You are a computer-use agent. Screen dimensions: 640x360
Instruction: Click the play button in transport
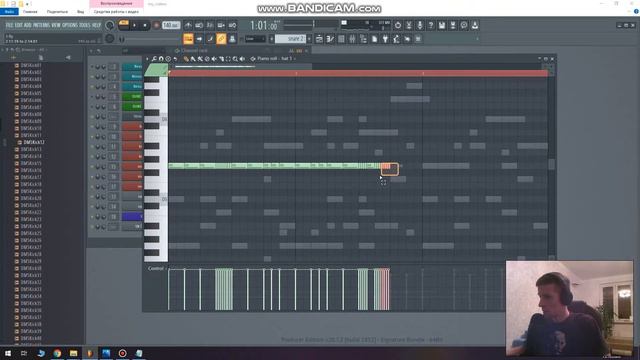tap(134, 25)
